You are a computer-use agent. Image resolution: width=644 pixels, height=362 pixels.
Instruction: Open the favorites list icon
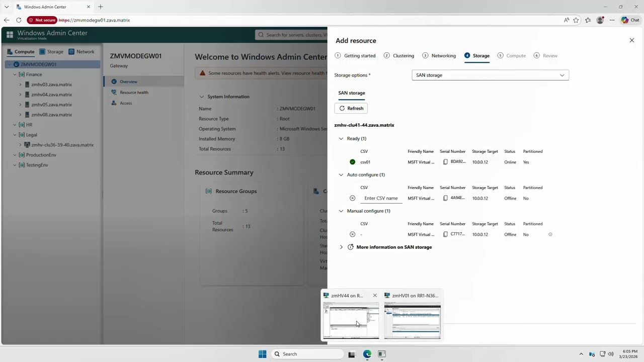click(x=588, y=20)
